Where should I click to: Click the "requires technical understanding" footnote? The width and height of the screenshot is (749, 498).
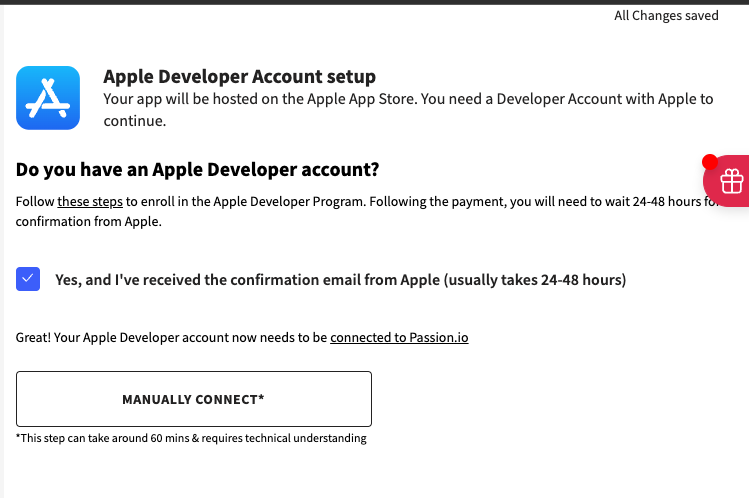pyautogui.click(x=191, y=438)
